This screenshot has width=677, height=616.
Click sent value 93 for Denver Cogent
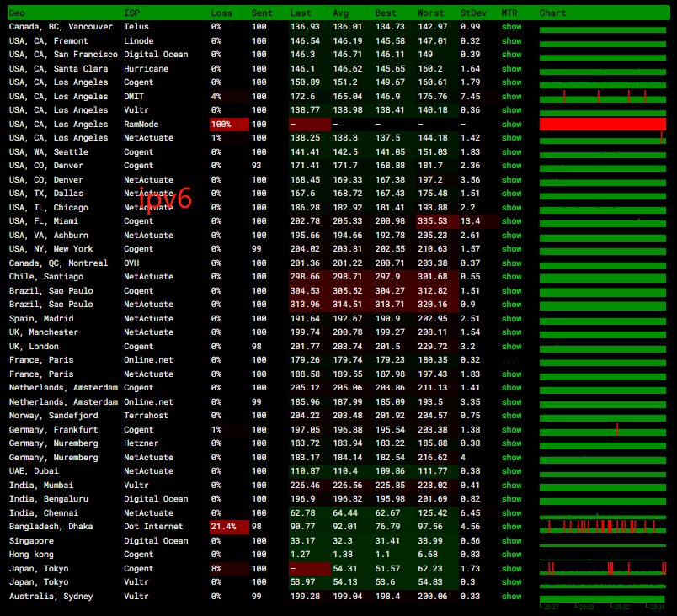257,166
